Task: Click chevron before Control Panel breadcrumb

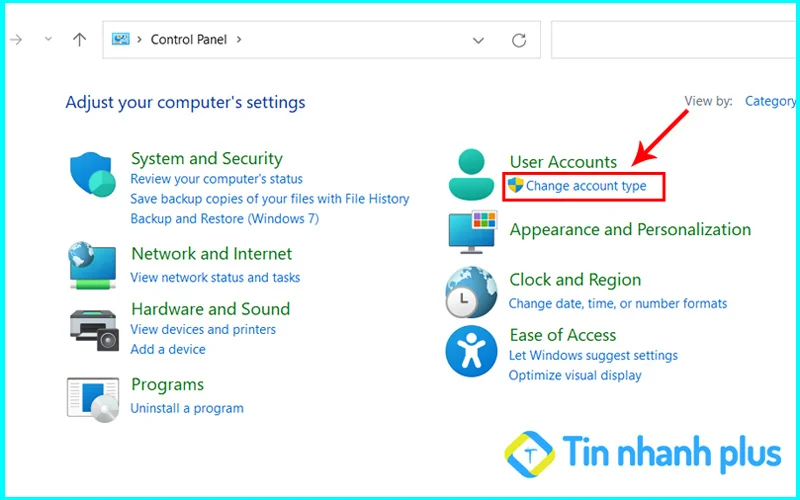Action: (139, 39)
